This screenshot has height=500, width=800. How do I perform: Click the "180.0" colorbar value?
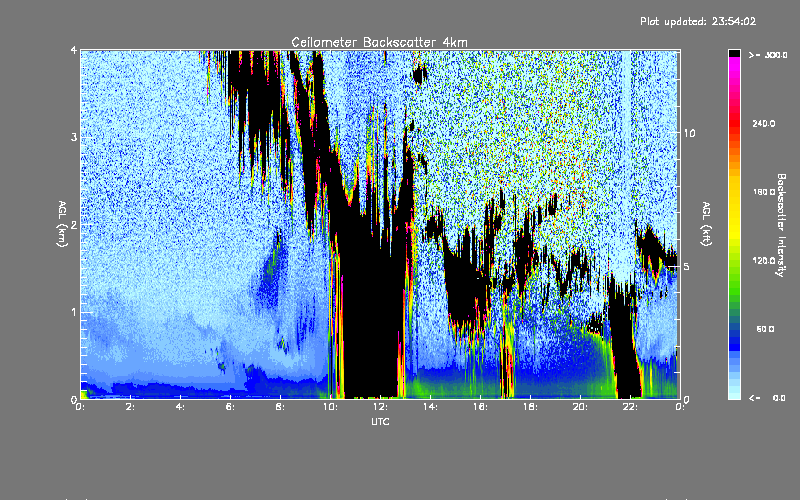[x=764, y=192]
